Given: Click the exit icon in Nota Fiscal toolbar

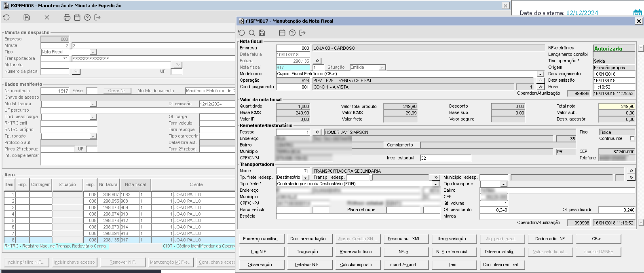Looking at the screenshot, I should 302,33.
